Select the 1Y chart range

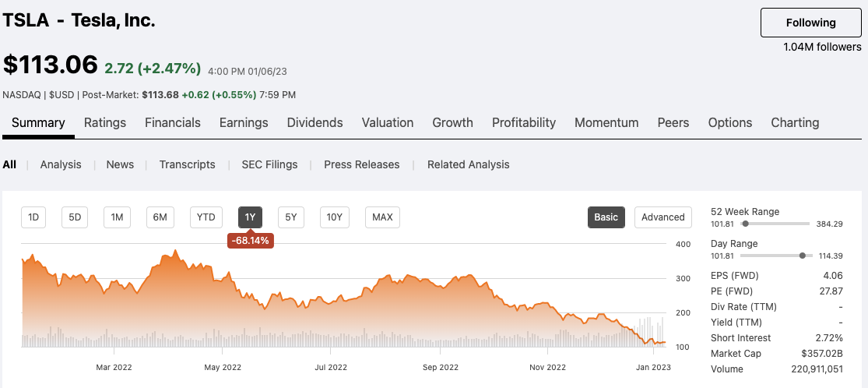[250, 217]
